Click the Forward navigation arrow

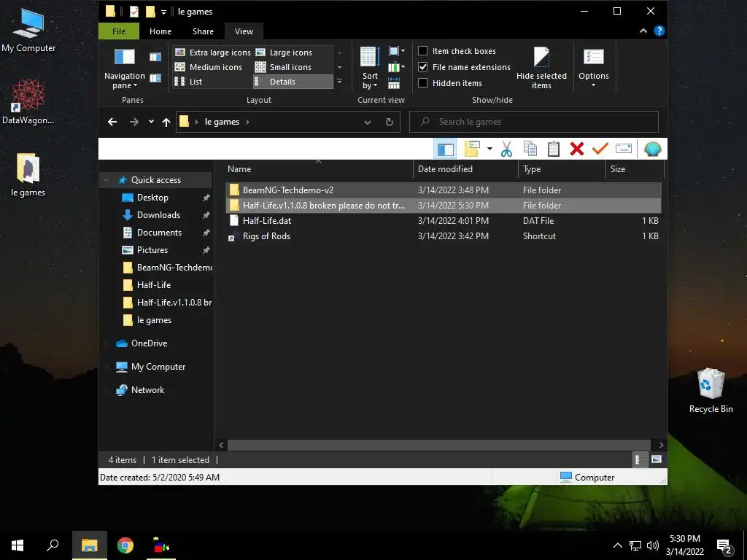[x=134, y=122]
